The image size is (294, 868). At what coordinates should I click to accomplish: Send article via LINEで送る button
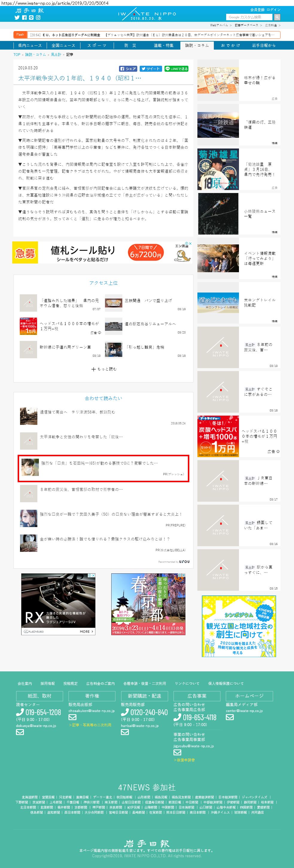click(x=176, y=69)
